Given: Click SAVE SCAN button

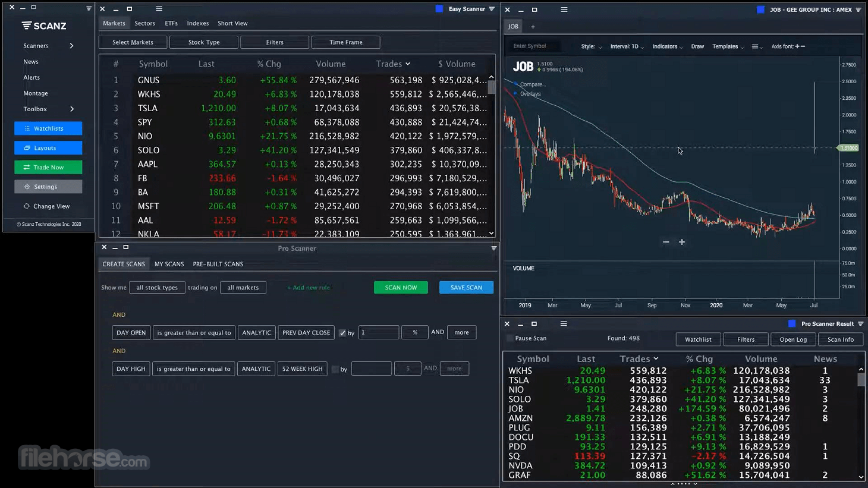Looking at the screenshot, I should [466, 288].
